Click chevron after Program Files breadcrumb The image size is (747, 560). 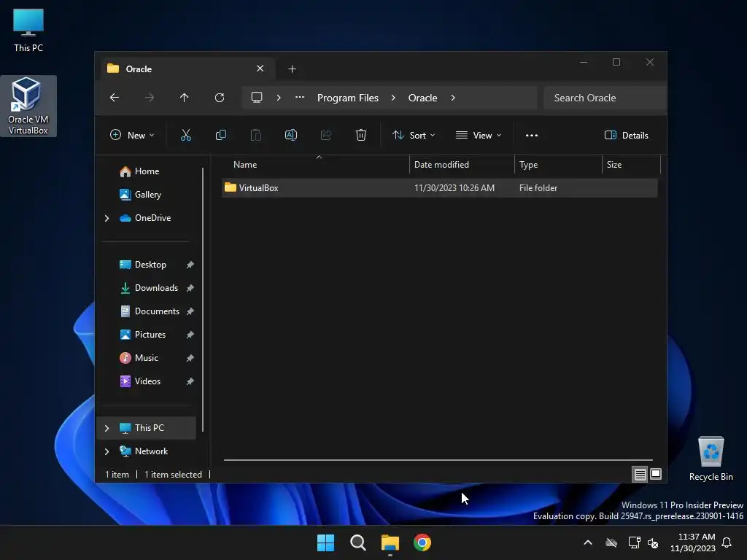[x=393, y=98]
